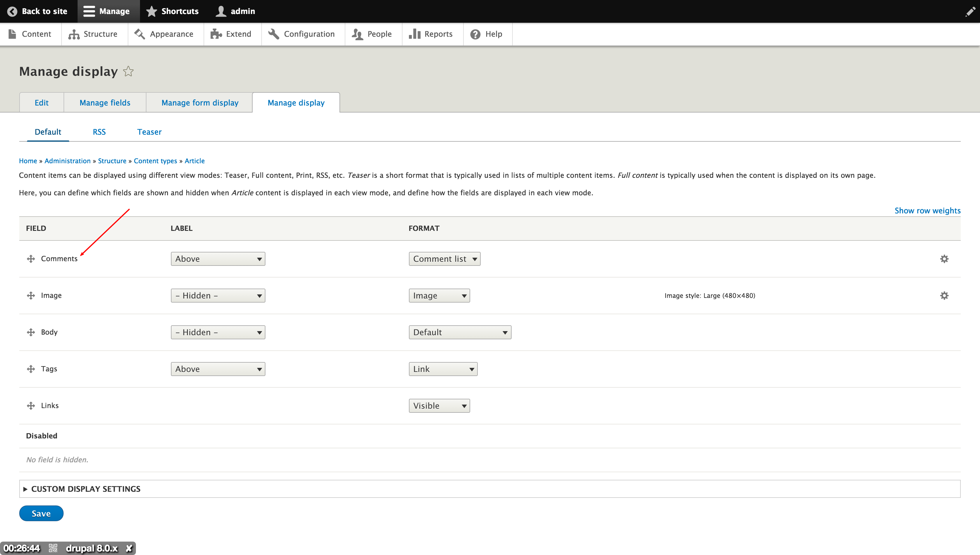Click the drag handle icon for Comments
Screen dimensions: 980x555
[x=30, y=258]
